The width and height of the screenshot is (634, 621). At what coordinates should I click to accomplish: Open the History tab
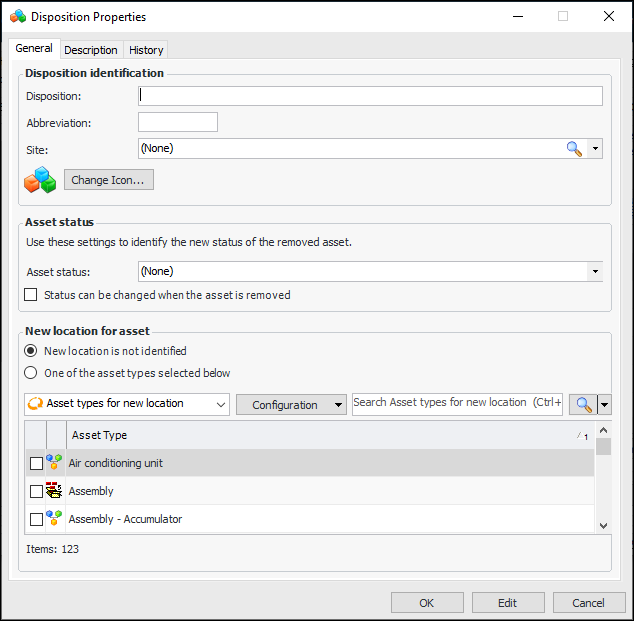(146, 50)
